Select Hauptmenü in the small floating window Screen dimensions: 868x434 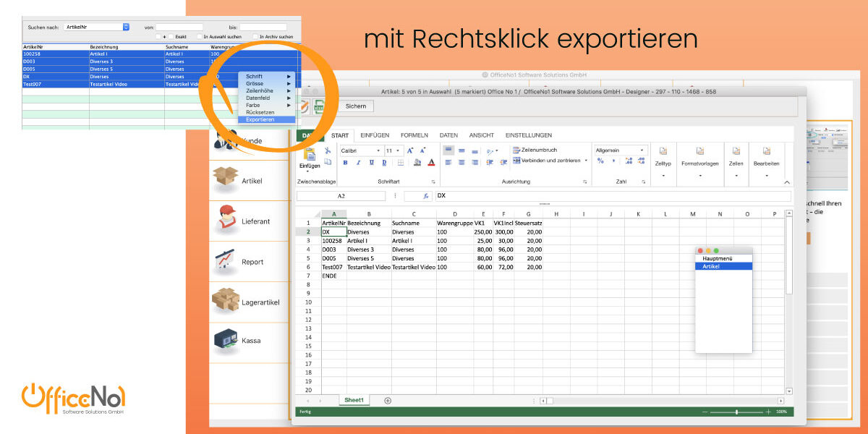(x=724, y=258)
